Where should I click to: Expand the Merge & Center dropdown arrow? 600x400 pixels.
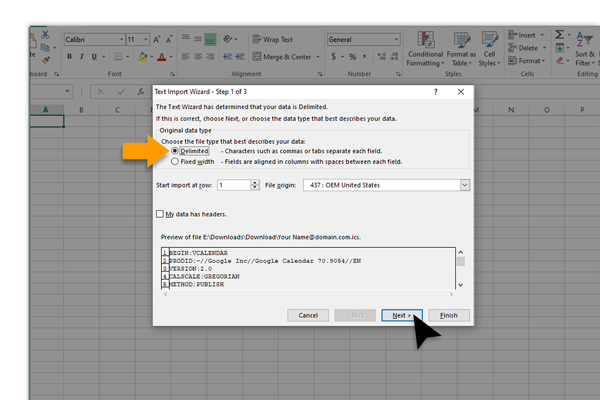[318, 57]
